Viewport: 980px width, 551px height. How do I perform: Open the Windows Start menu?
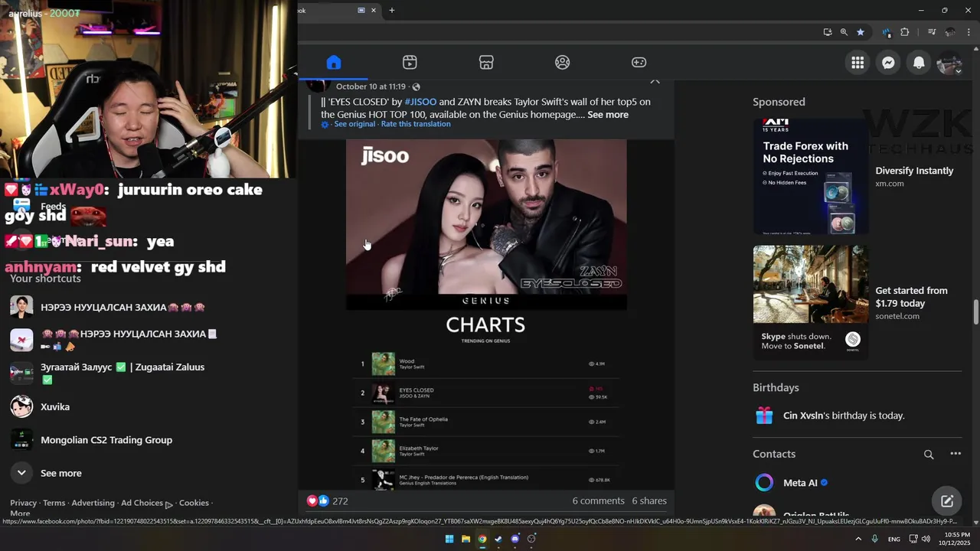point(449,539)
